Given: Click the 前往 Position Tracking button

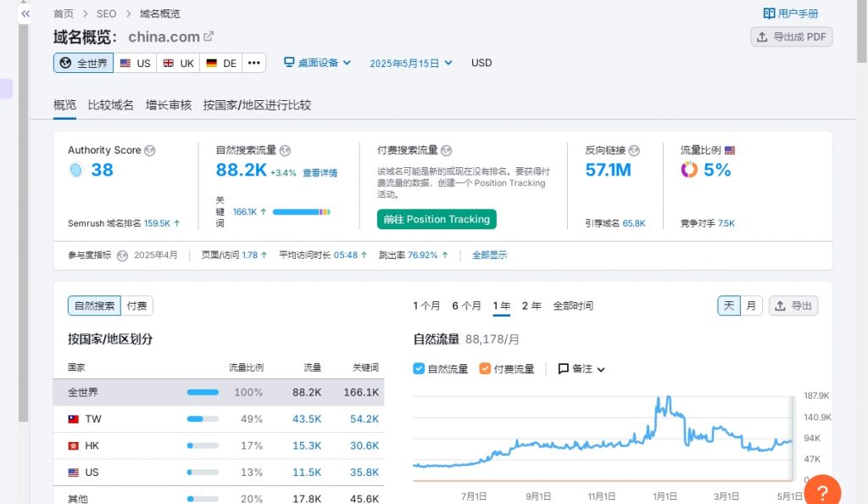Looking at the screenshot, I should click(437, 219).
